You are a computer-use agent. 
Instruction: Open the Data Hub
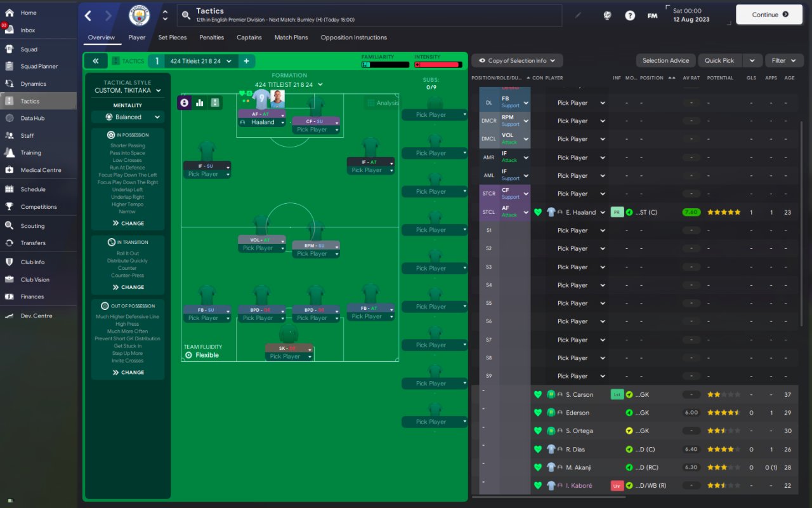32,118
